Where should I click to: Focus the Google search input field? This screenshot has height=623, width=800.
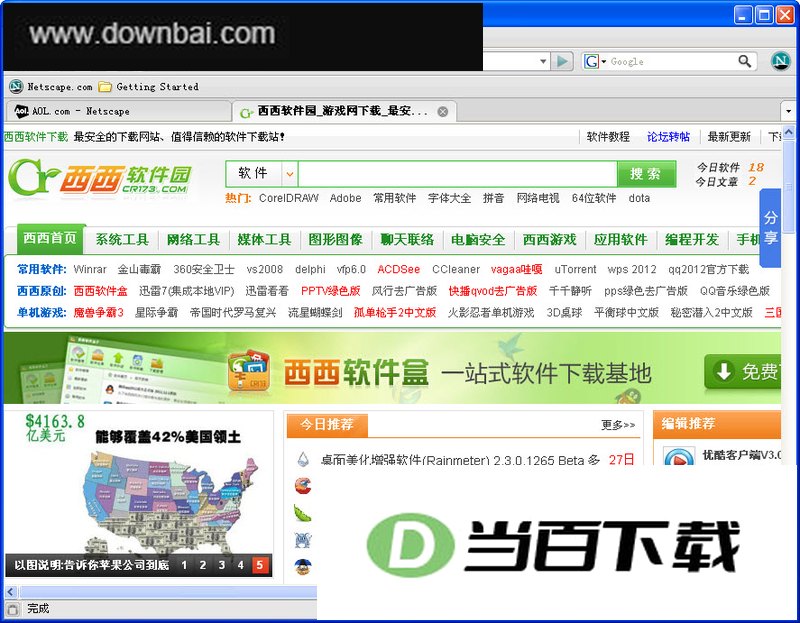[x=671, y=61]
